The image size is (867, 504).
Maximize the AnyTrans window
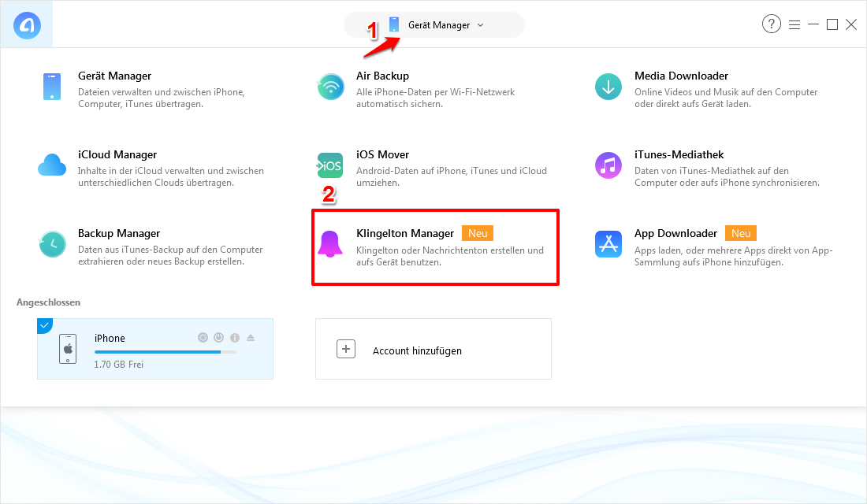(x=832, y=24)
